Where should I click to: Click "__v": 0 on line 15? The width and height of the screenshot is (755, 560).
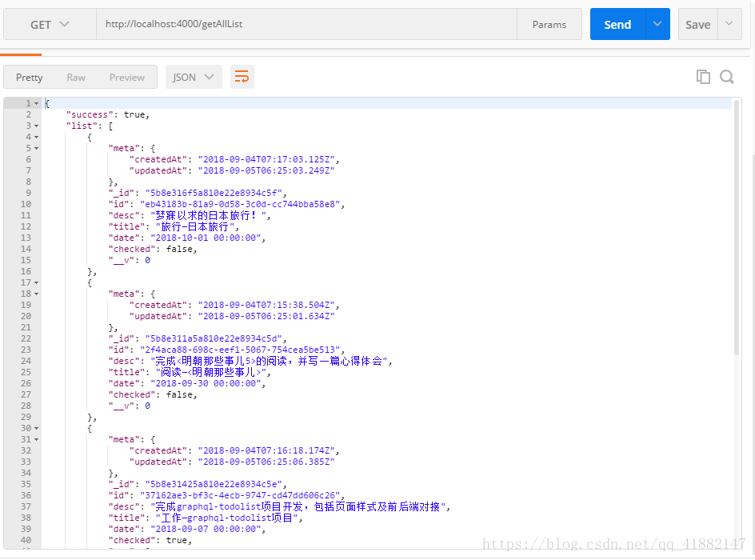[130, 261]
